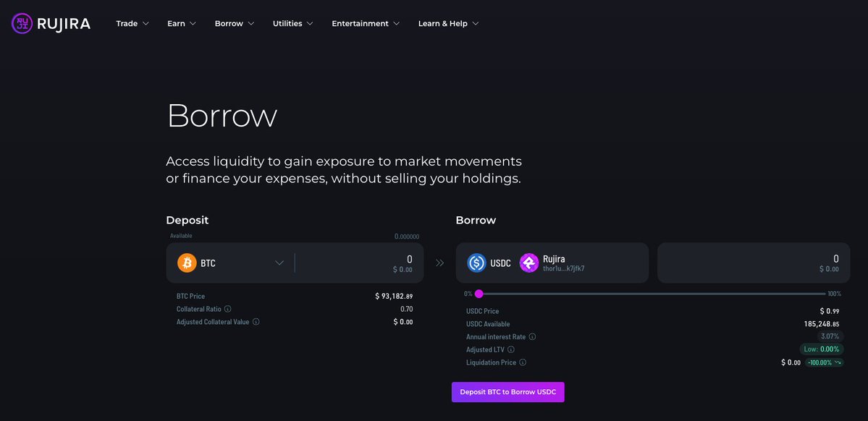The width and height of the screenshot is (868, 421).
Task: Click the Adjusted LTV info icon
Action: (511, 349)
